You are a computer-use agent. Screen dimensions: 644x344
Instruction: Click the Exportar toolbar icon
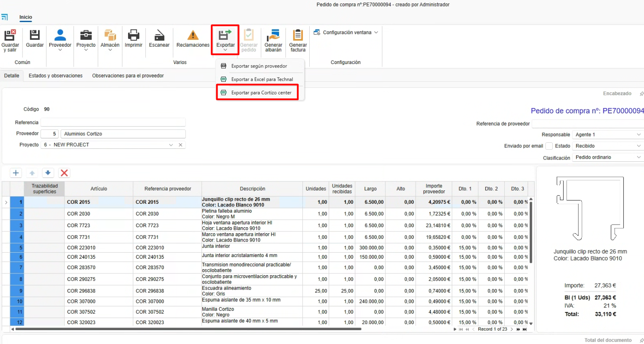(x=225, y=35)
